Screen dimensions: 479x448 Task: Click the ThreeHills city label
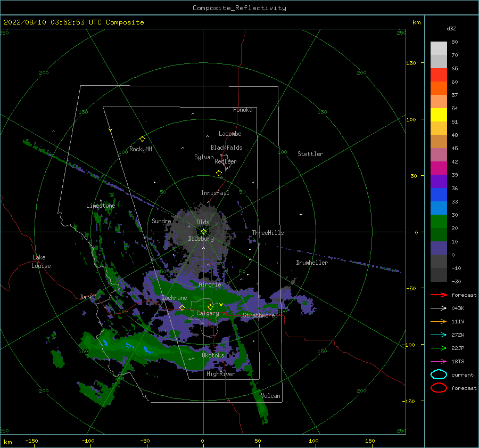click(268, 233)
